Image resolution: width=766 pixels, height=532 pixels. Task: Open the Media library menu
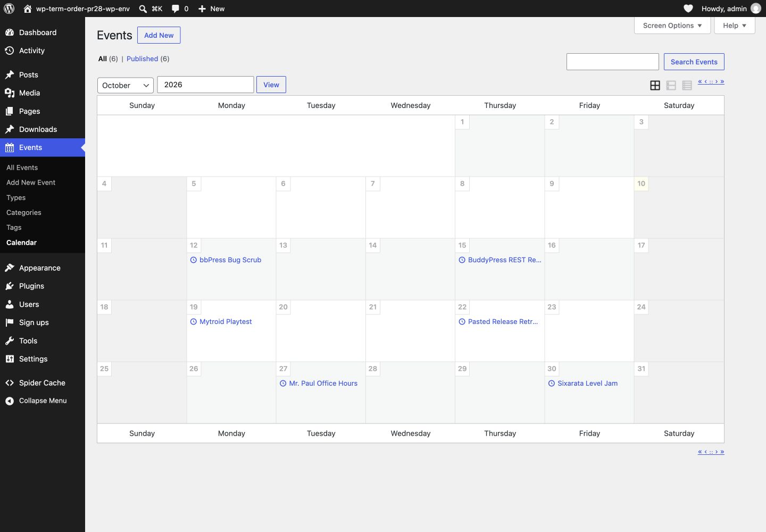[x=43, y=93]
